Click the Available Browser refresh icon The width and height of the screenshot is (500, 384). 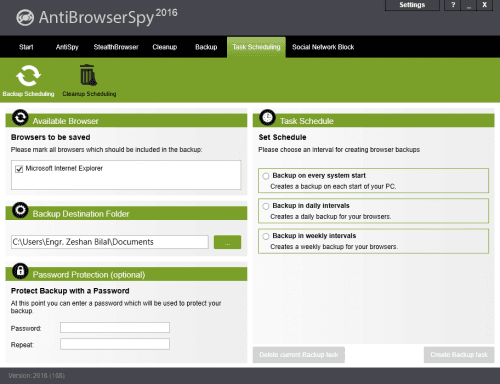click(20, 118)
